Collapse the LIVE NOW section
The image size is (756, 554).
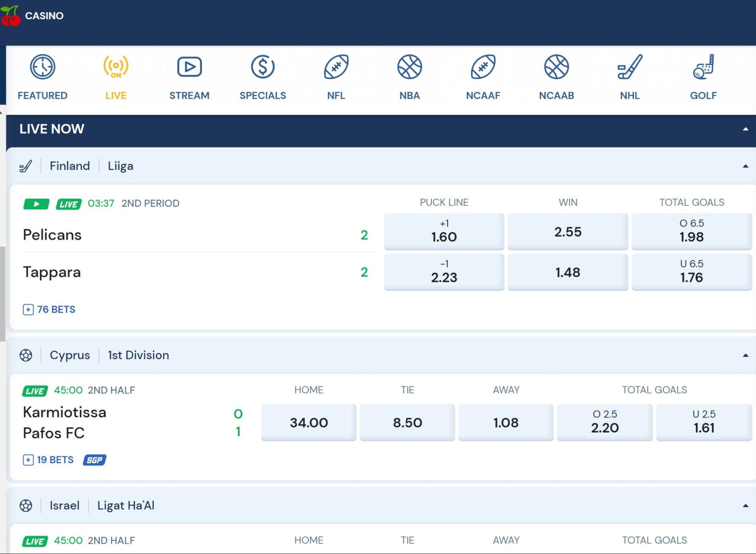coord(745,129)
